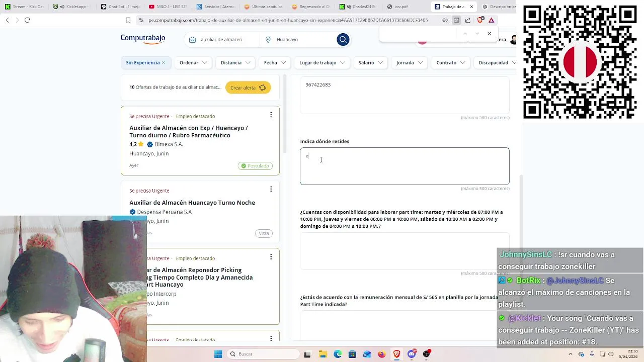
Task: Click Dimexa S.A. company link
Action: pos(169,144)
